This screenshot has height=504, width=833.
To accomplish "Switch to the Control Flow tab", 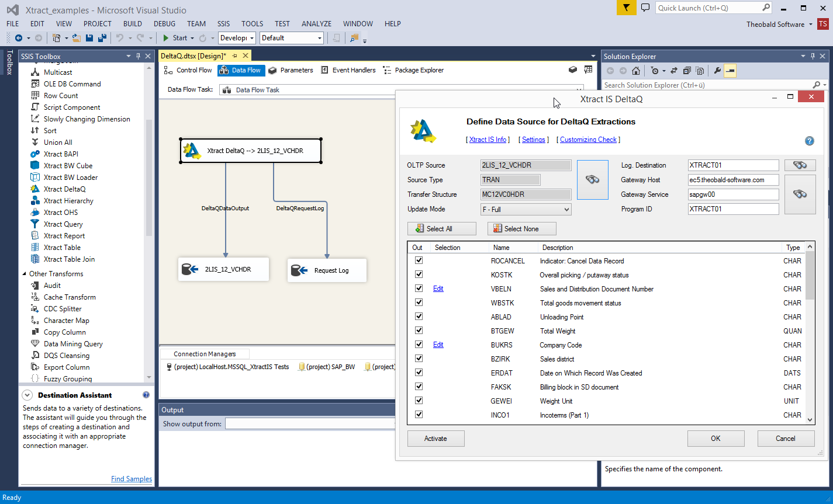I will (188, 70).
